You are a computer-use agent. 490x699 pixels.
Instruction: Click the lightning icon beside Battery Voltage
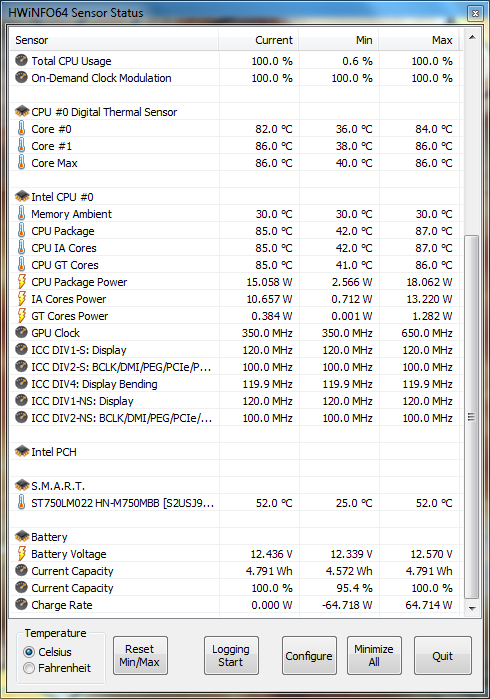(x=21, y=554)
